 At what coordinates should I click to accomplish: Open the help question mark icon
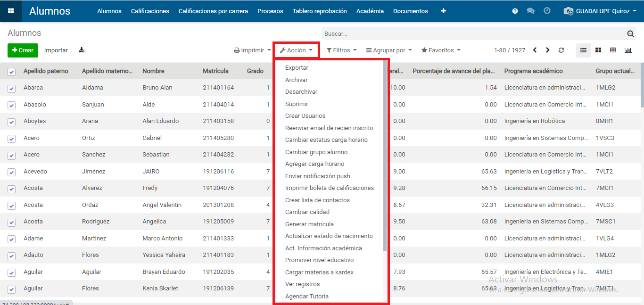pos(515,11)
